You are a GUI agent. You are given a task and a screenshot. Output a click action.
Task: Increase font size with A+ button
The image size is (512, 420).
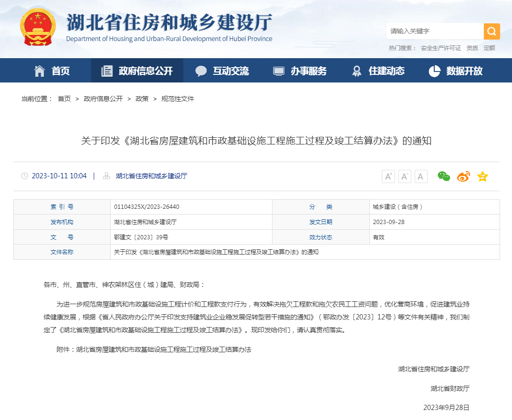[x=388, y=176]
